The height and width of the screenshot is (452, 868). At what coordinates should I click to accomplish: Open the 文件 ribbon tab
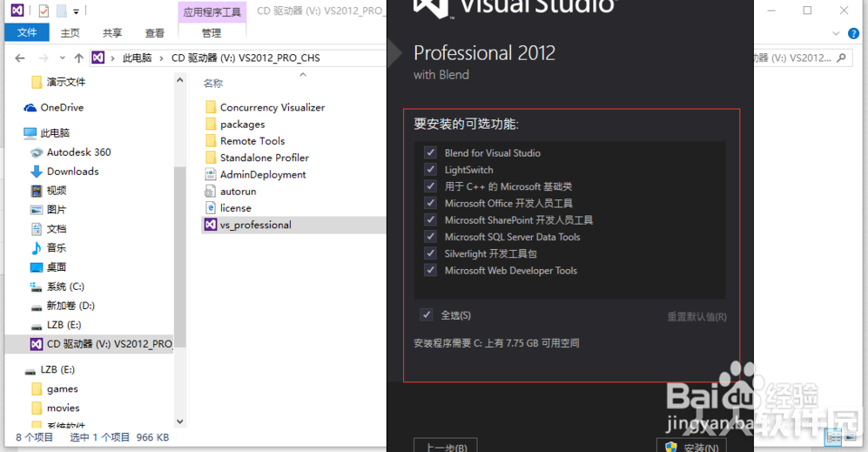point(27,32)
